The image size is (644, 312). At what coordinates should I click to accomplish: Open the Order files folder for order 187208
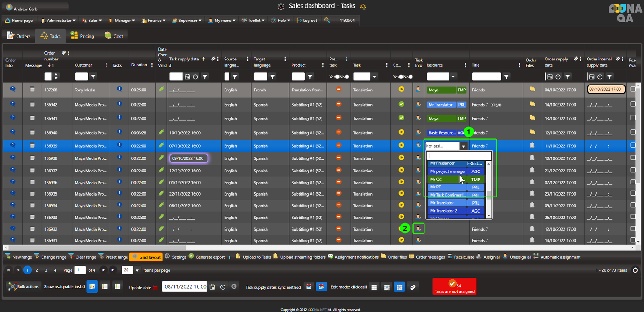[x=532, y=90]
